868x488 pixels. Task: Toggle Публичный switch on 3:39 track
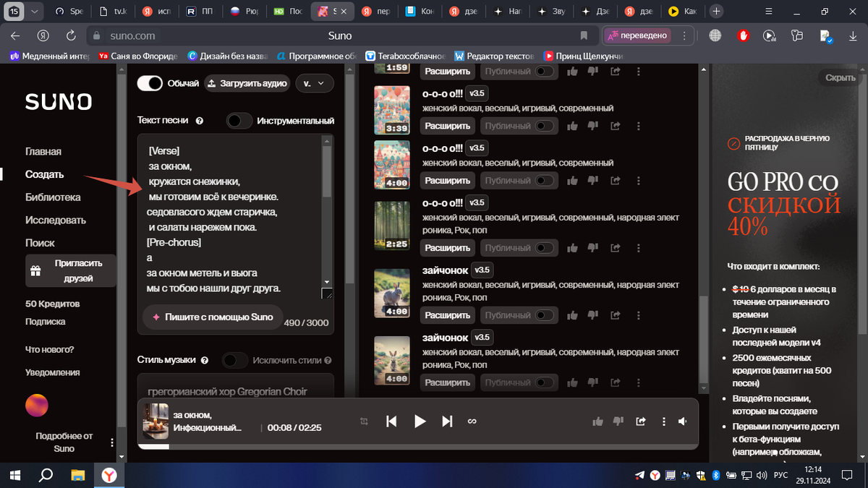coord(545,126)
